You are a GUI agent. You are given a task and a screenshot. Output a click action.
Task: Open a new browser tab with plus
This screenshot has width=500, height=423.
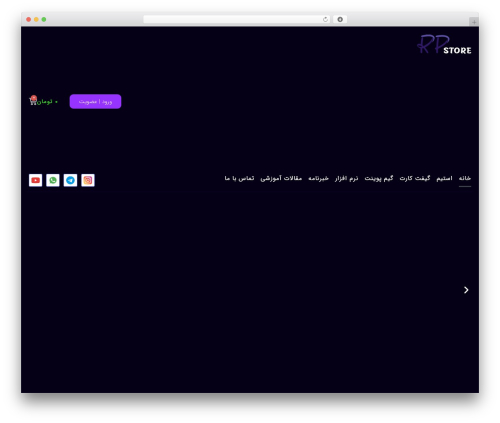coord(474,22)
